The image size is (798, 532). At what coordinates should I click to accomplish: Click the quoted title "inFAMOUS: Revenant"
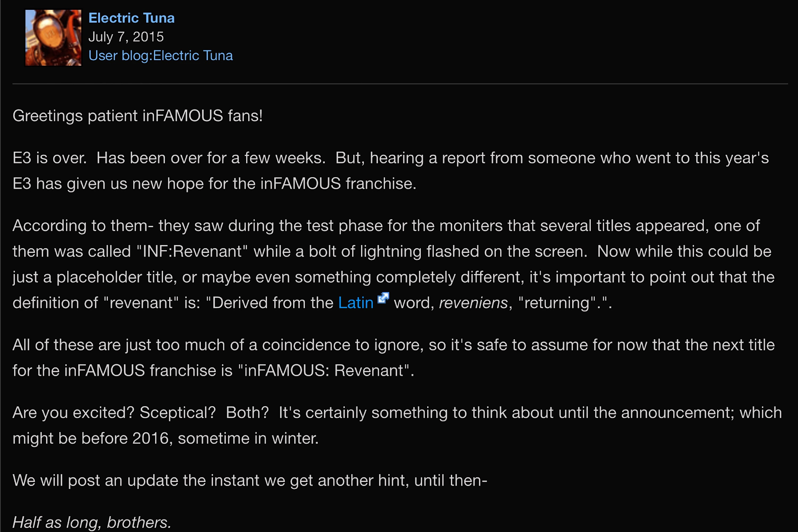click(x=326, y=371)
